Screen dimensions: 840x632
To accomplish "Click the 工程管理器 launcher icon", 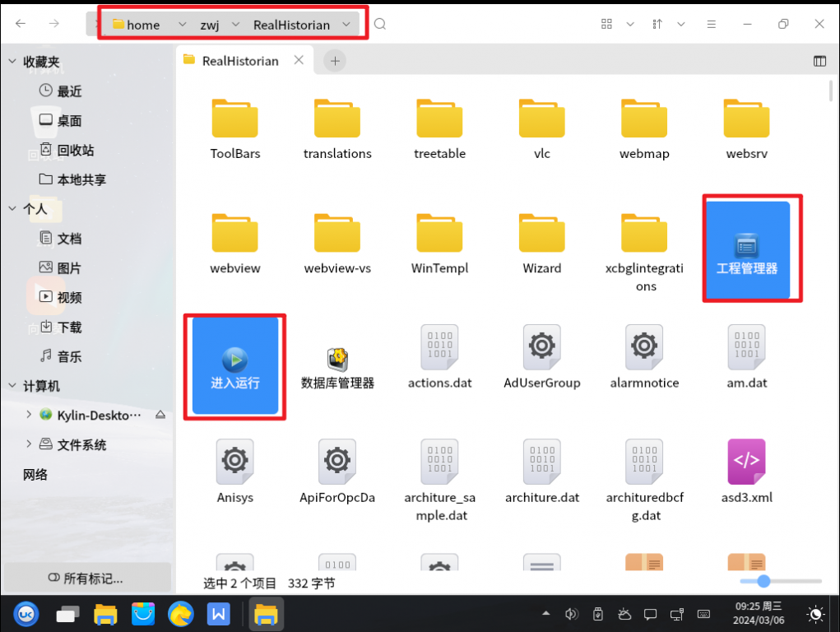I will click(747, 250).
